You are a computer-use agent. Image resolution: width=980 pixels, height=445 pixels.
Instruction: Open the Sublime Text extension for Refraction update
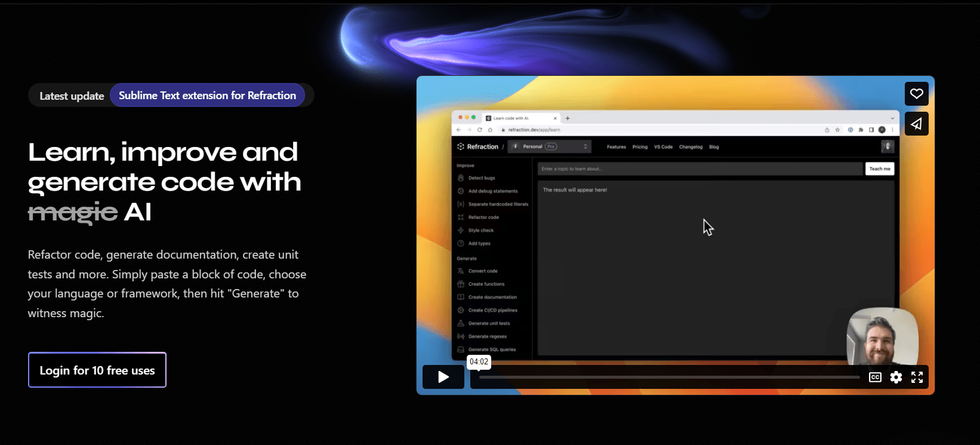(x=207, y=96)
